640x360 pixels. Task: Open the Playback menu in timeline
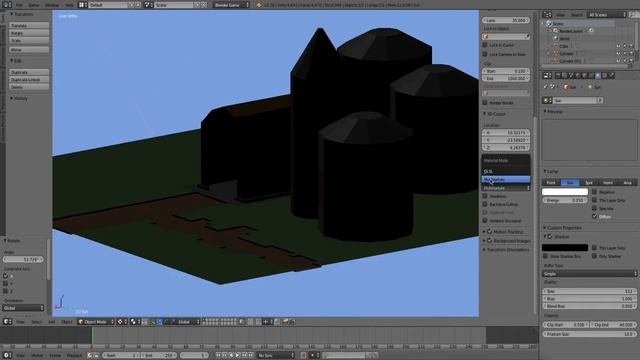point(74,356)
